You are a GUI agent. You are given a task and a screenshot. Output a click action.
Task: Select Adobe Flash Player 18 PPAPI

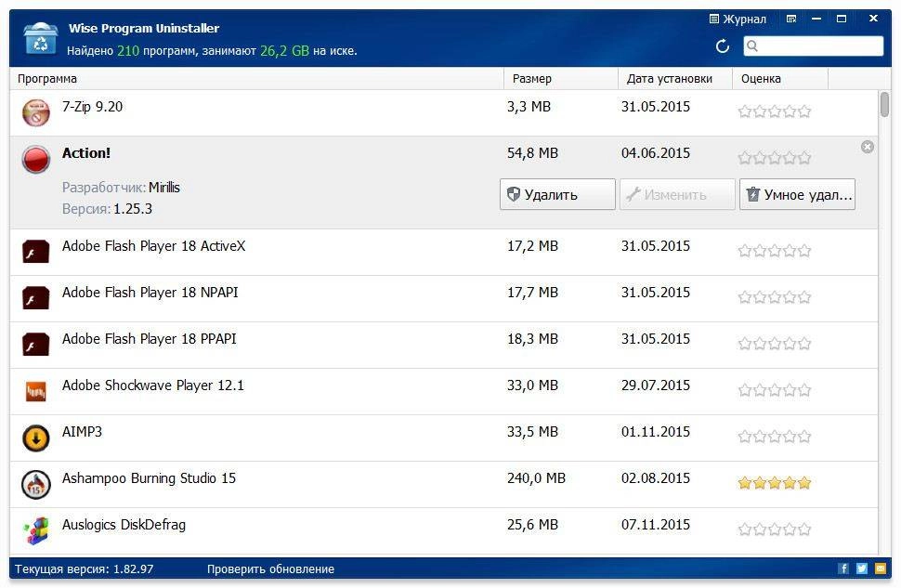(444, 346)
